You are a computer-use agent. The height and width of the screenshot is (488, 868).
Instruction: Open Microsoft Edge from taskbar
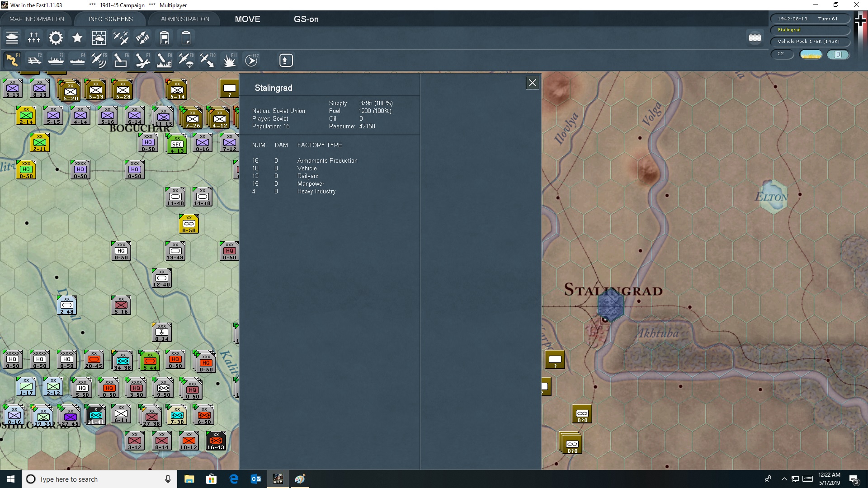[x=234, y=479]
